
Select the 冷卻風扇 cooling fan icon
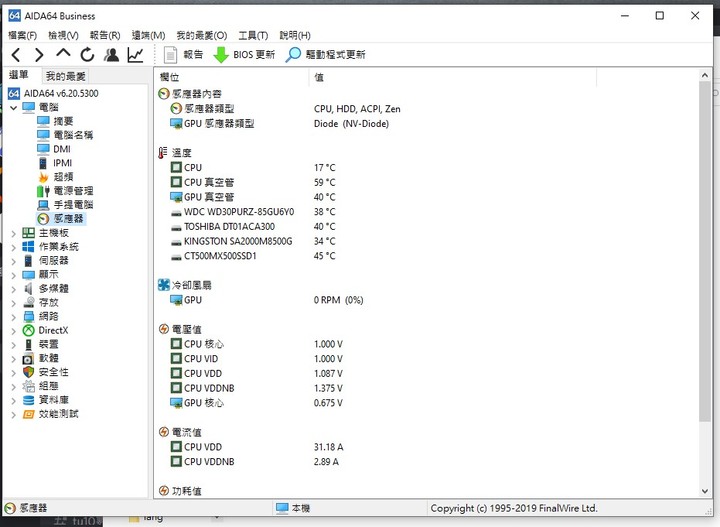[x=164, y=285]
